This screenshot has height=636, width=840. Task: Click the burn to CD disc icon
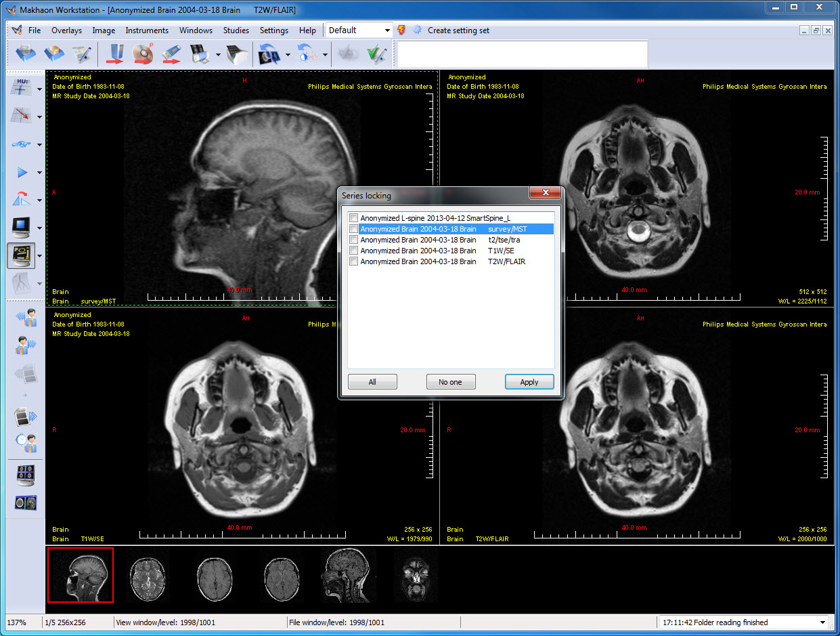143,54
